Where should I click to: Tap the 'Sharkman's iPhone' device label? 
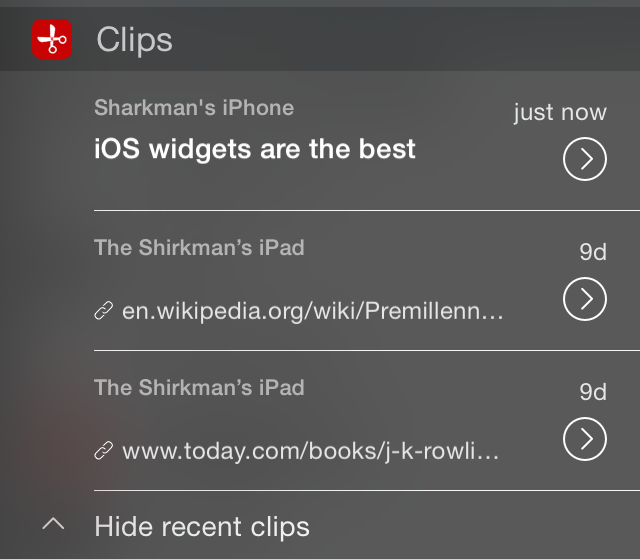click(x=194, y=107)
